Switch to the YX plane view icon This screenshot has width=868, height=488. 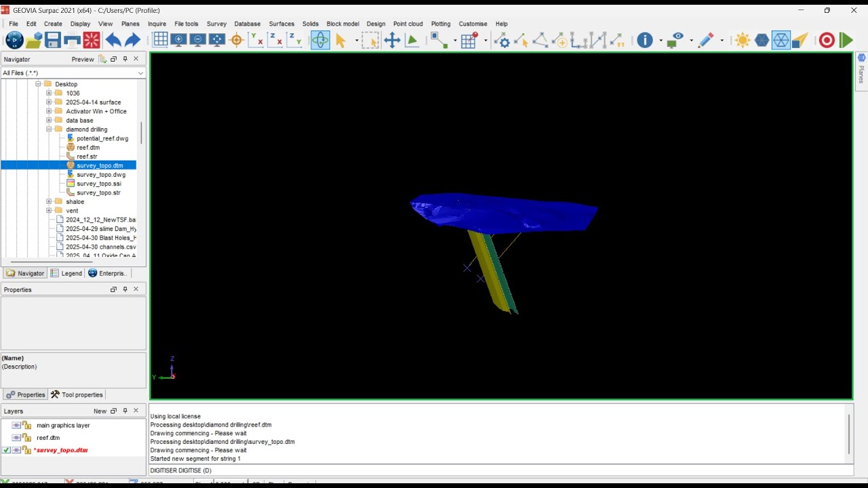[x=256, y=40]
